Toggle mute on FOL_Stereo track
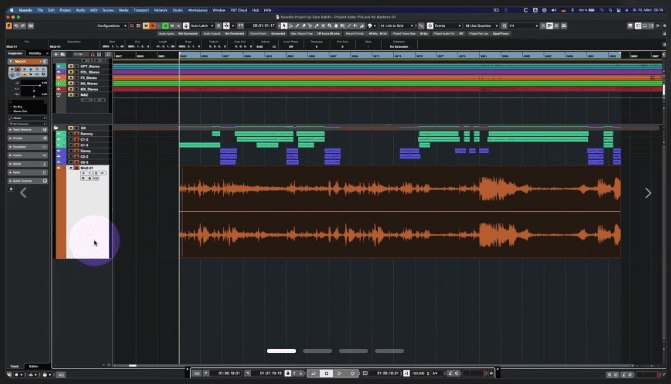The width and height of the screenshot is (671, 384). 71,72
